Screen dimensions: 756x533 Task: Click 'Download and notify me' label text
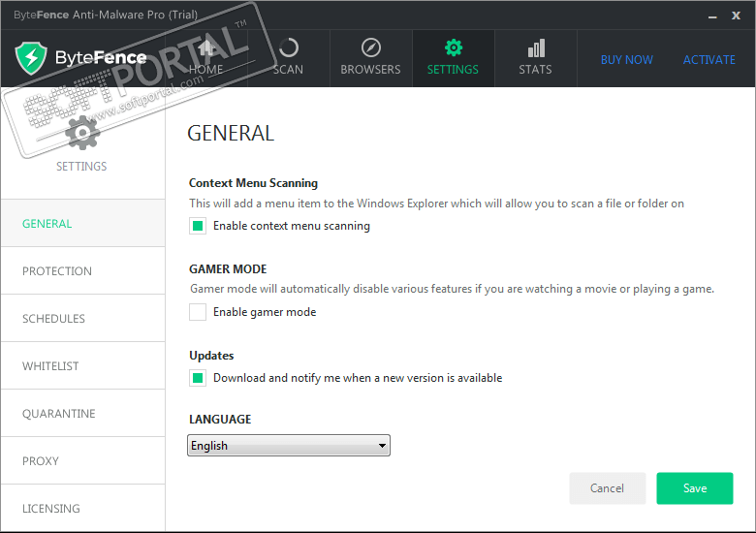pos(358,378)
